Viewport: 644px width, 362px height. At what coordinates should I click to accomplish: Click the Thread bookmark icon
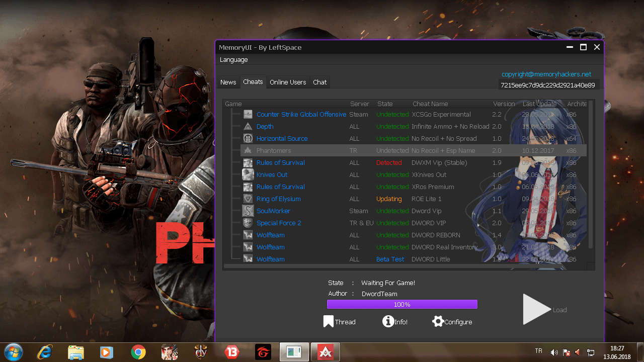[328, 322]
